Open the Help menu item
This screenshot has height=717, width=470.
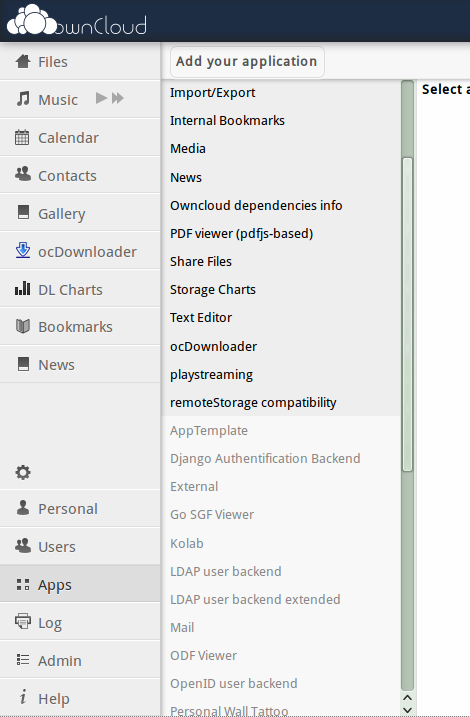click(80, 697)
